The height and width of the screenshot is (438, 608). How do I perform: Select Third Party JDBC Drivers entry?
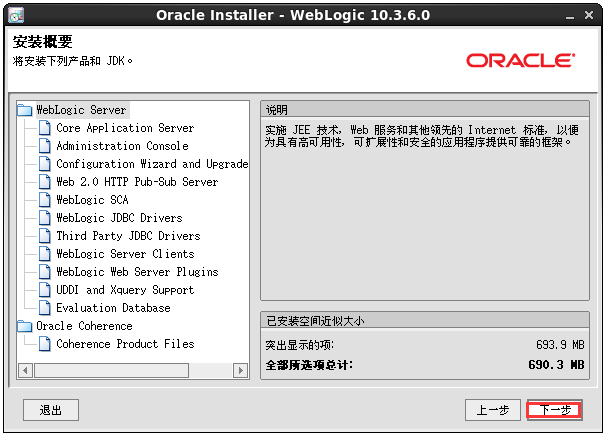(128, 236)
